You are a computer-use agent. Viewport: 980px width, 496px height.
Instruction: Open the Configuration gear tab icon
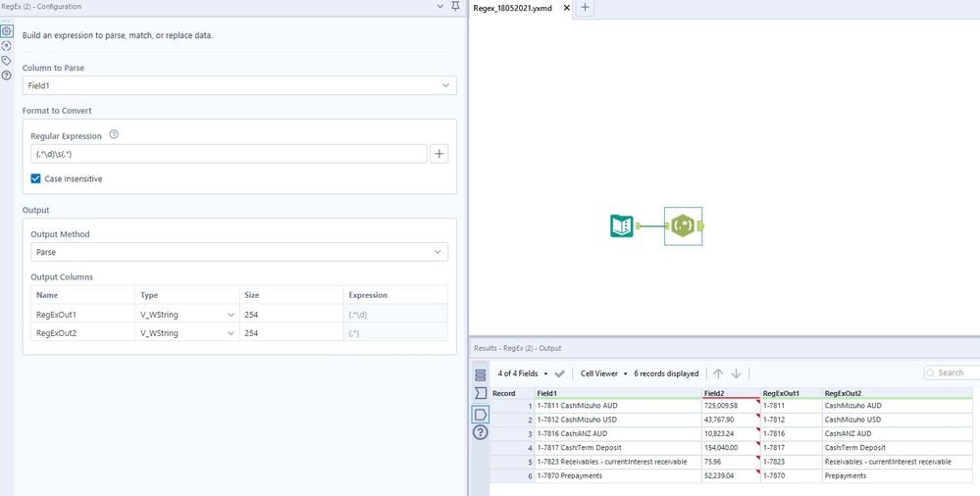click(7, 30)
